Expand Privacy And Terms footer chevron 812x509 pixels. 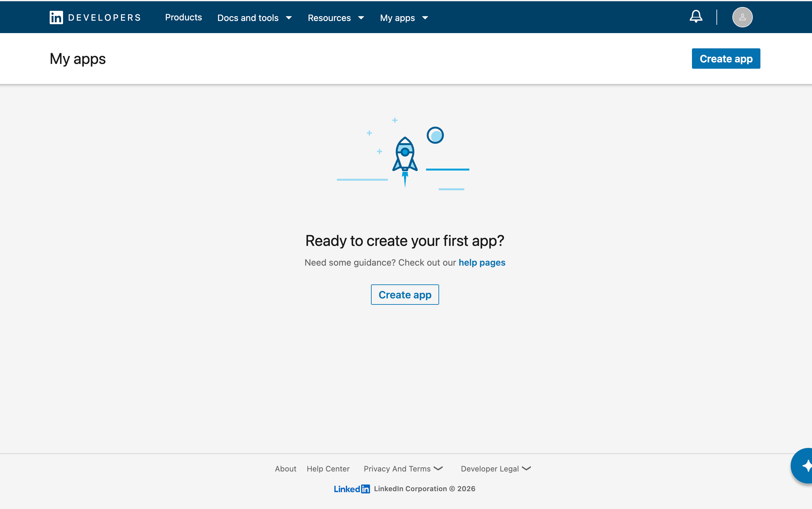pos(438,468)
